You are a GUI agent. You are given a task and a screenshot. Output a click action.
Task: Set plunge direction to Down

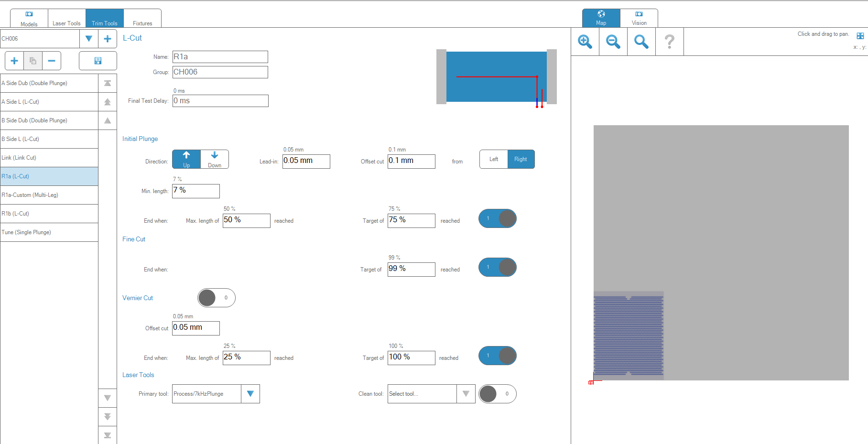point(215,159)
